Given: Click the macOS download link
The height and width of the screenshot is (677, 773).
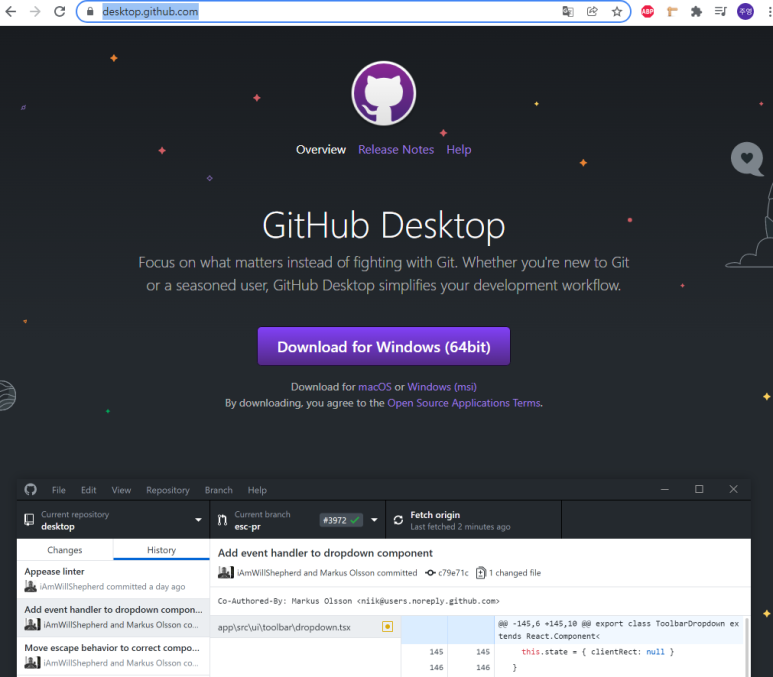Looking at the screenshot, I should point(375,387).
